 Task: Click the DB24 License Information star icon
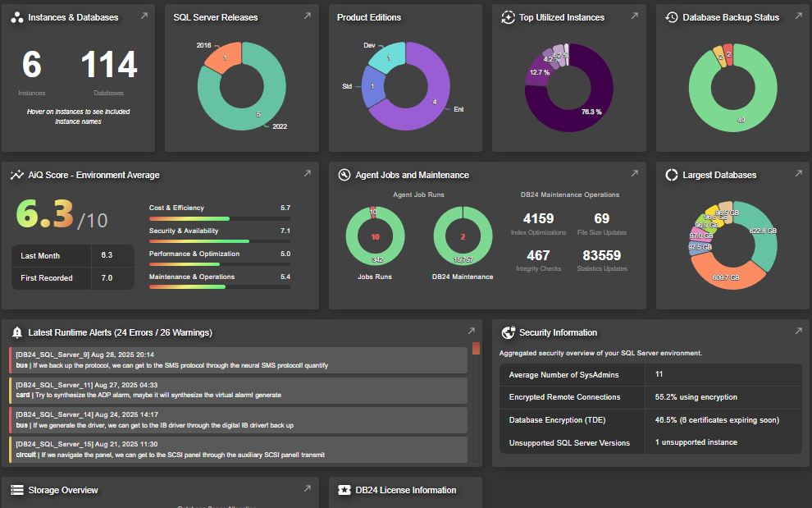tap(344, 491)
